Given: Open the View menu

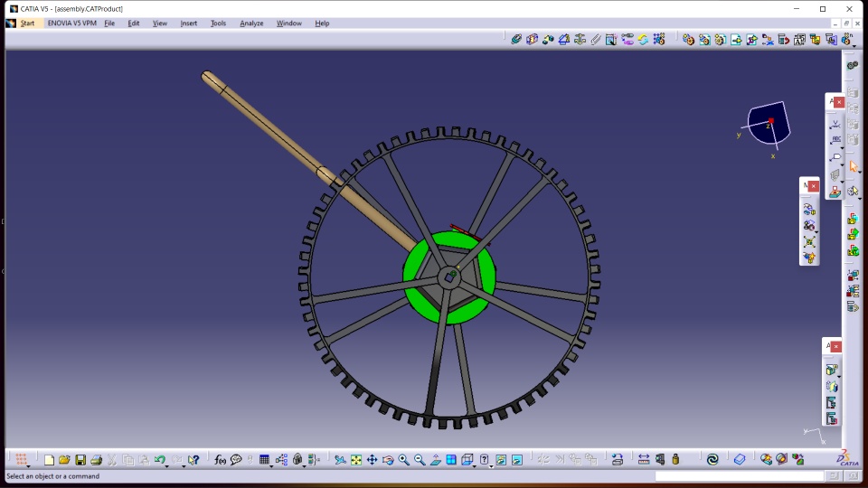Looking at the screenshot, I should 160,23.
